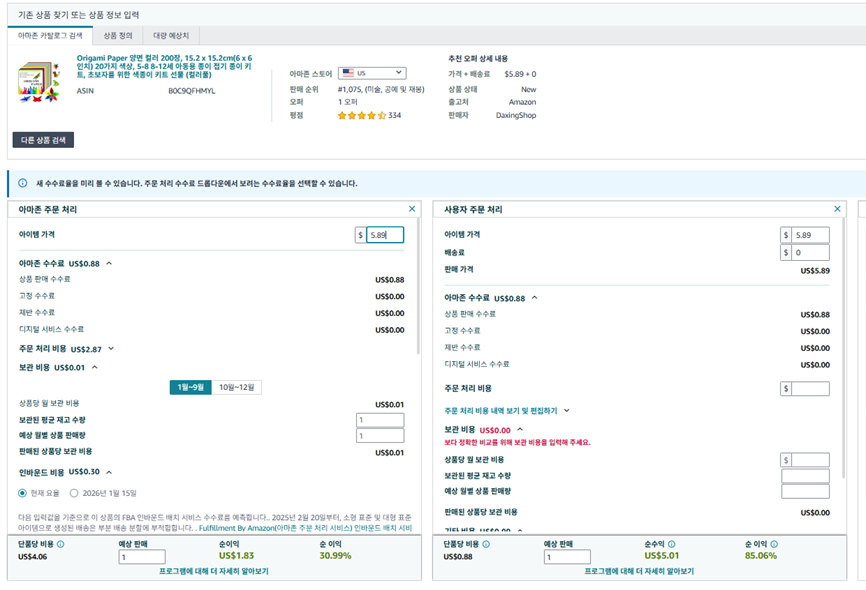The width and height of the screenshot is (866, 590).
Task: Click left margin value 30.99%
Action: (x=335, y=556)
